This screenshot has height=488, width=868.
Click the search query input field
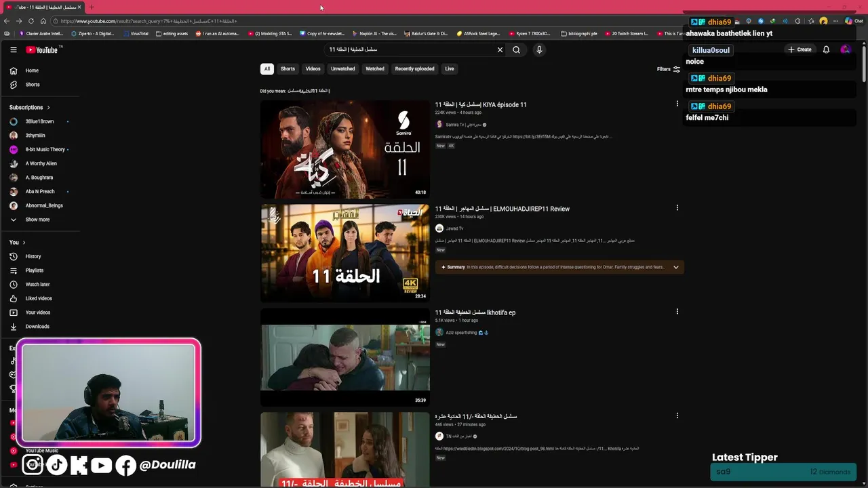[x=410, y=49]
